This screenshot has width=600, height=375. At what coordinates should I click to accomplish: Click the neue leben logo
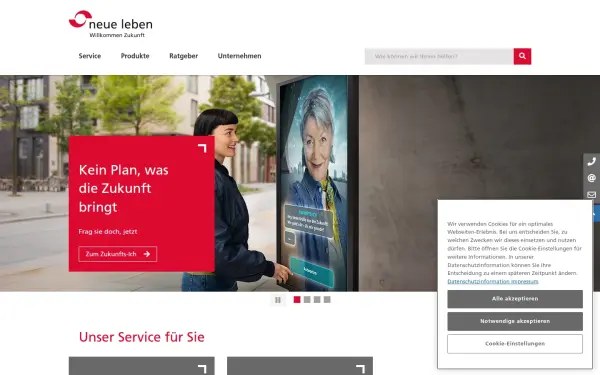click(111, 24)
